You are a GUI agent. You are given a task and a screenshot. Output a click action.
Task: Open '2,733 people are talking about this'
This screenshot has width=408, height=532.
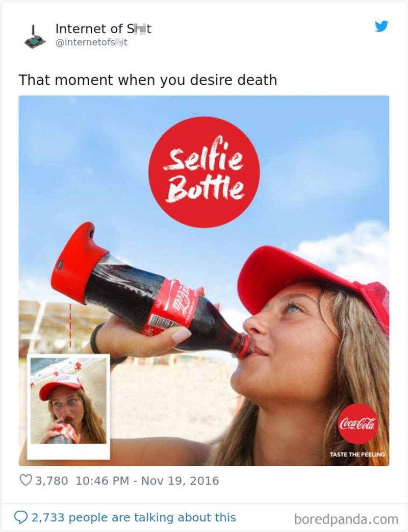point(134,517)
